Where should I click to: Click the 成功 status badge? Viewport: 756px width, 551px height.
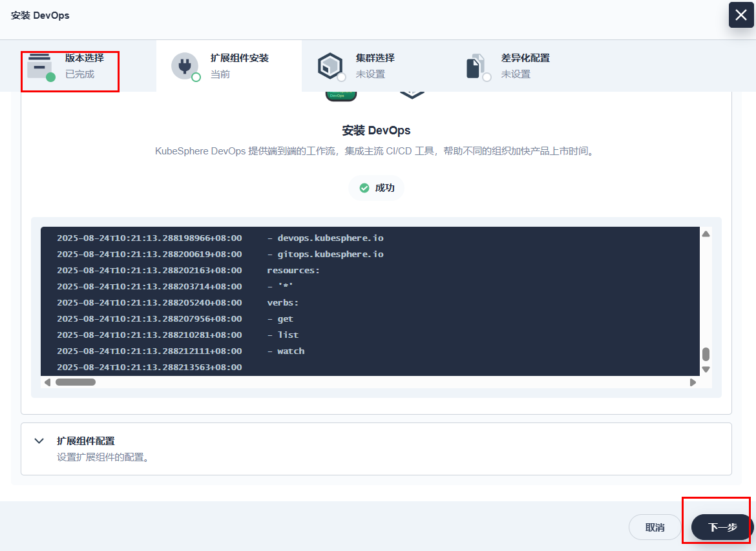pos(377,188)
